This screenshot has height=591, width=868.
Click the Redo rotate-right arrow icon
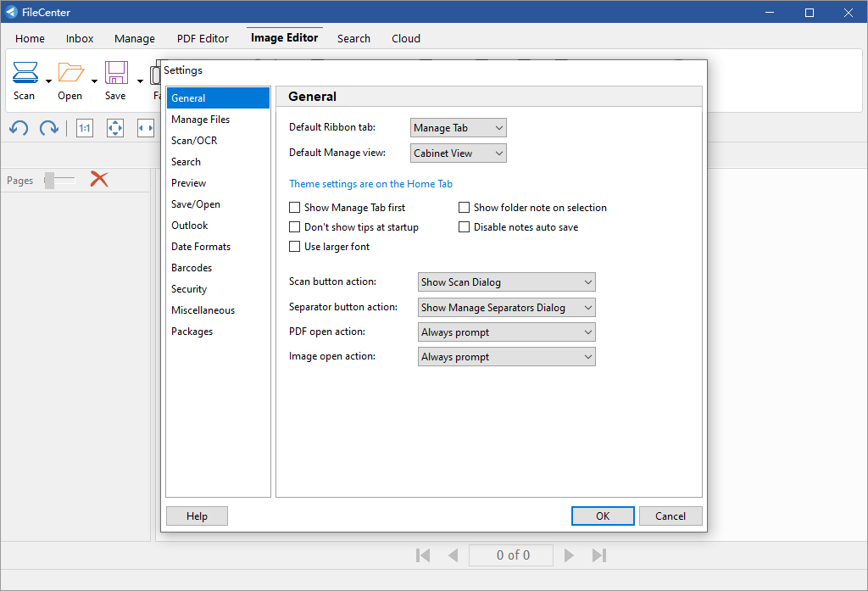pyautogui.click(x=48, y=129)
